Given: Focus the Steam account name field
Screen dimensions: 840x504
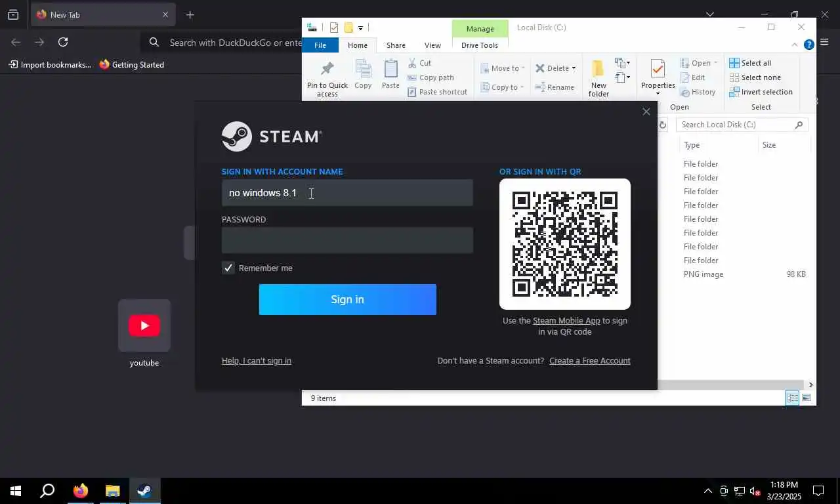Looking at the screenshot, I should point(347,193).
